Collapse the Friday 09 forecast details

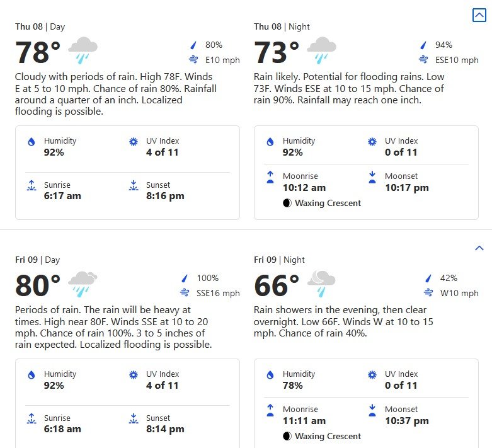[479, 248]
